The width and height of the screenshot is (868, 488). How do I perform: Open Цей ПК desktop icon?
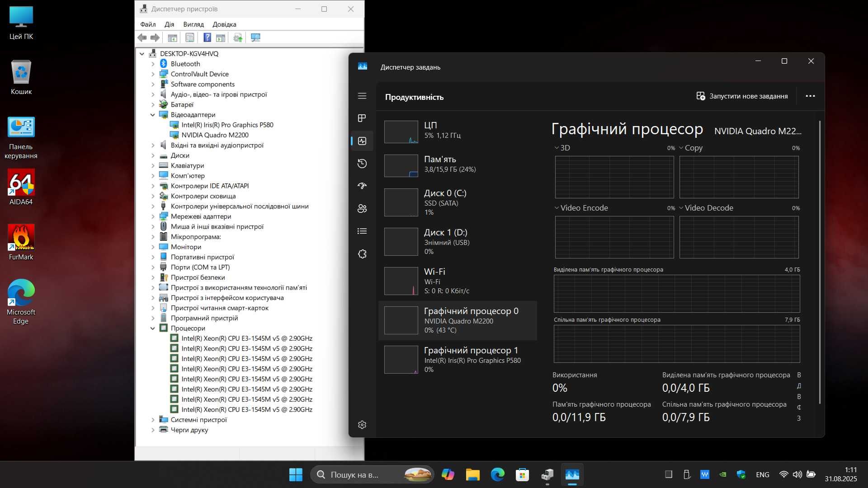pos(21,23)
